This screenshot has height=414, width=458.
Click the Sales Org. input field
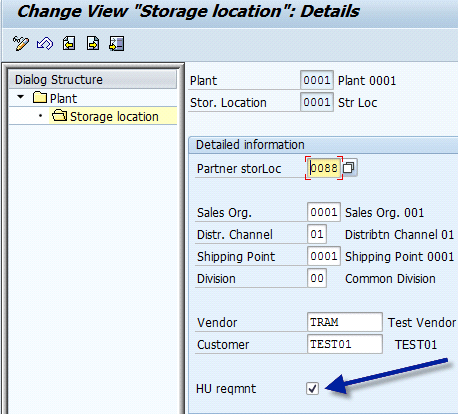pos(324,212)
